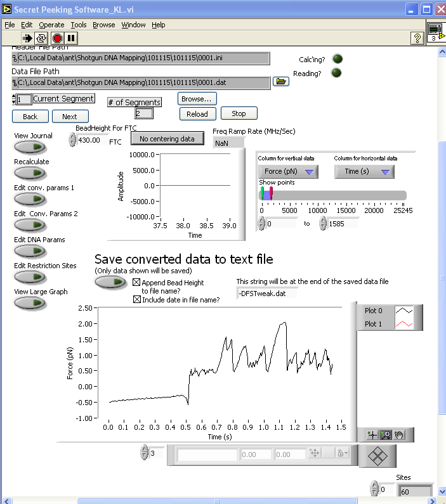
Task: Open the Force (pN) vertical data dropdown
Action: click(288, 172)
